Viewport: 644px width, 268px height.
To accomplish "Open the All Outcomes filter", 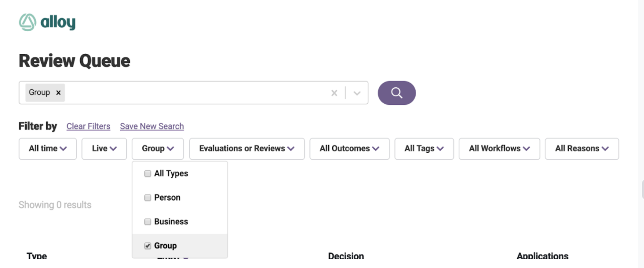I will [349, 149].
